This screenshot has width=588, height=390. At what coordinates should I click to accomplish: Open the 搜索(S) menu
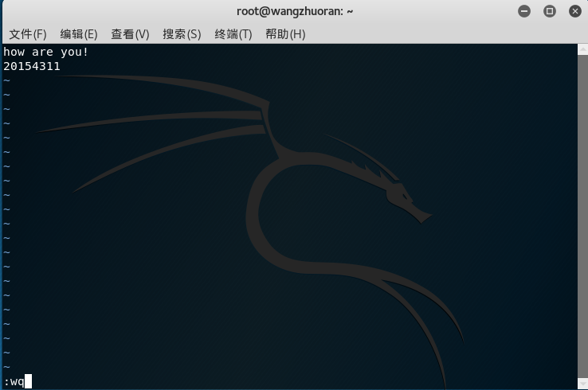[182, 34]
